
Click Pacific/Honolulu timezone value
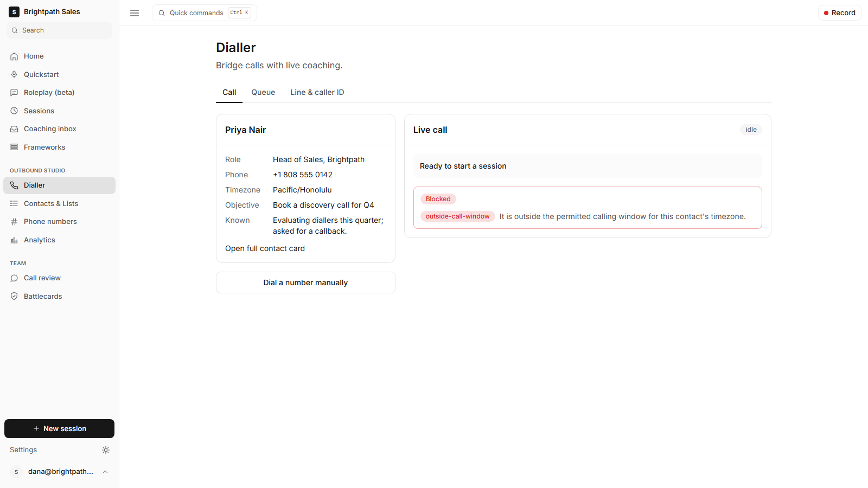coord(302,190)
